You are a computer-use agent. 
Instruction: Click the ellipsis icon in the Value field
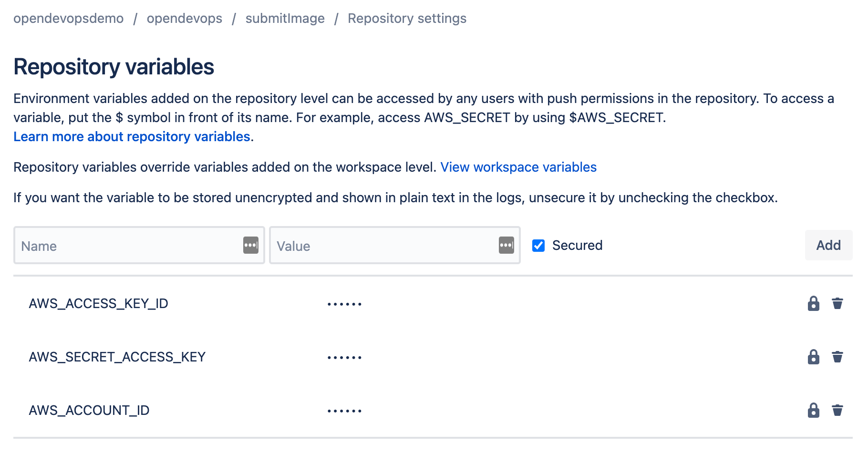coord(506,245)
